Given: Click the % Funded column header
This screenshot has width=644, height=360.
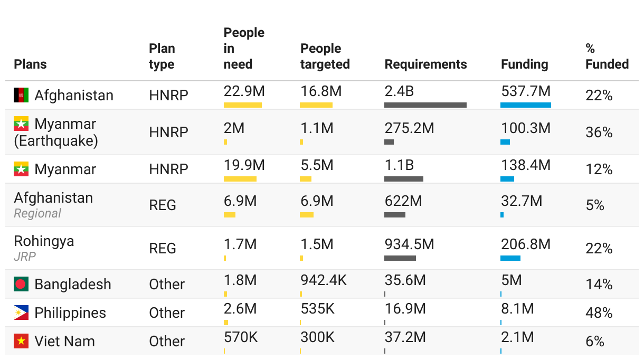Looking at the screenshot, I should pos(607,56).
